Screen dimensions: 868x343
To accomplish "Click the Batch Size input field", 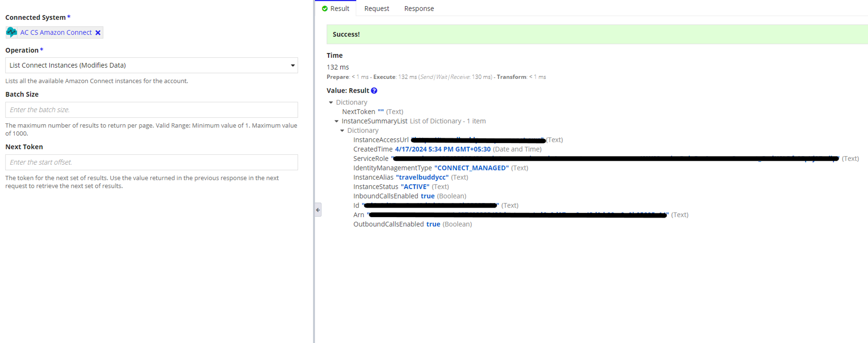I will pyautogui.click(x=152, y=110).
